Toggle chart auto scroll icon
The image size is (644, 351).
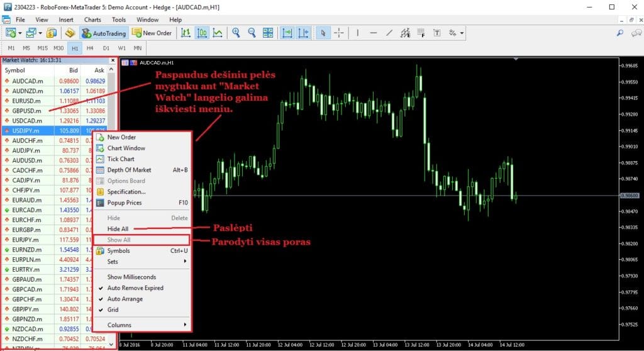[287, 33]
